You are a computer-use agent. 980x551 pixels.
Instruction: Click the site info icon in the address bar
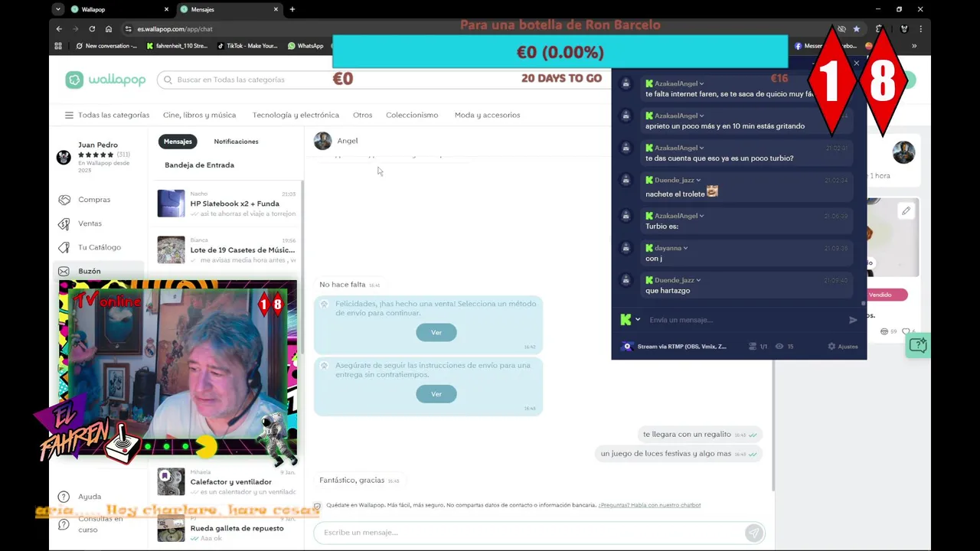pyautogui.click(x=128, y=29)
